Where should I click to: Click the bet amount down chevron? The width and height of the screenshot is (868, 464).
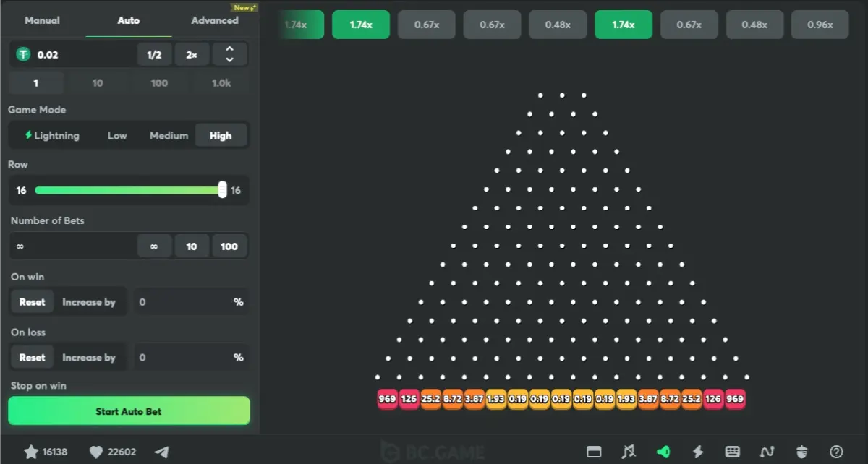pyautogui.click(x=230, y=60)
